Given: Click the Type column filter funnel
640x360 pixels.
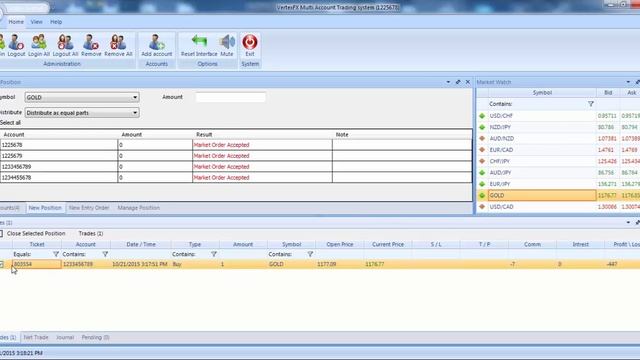Looking at the screenshot, I should 214,254.
